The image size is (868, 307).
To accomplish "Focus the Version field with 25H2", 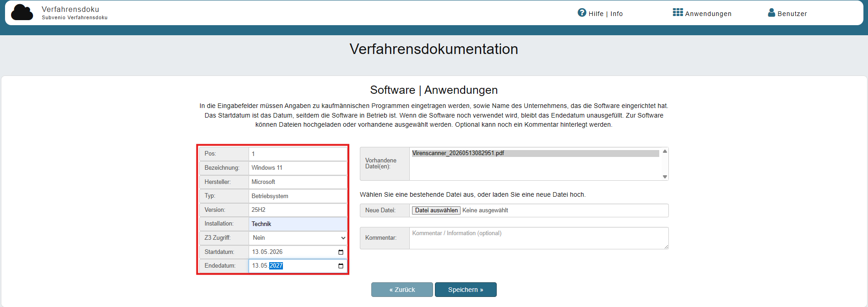I will click(298, 210).
